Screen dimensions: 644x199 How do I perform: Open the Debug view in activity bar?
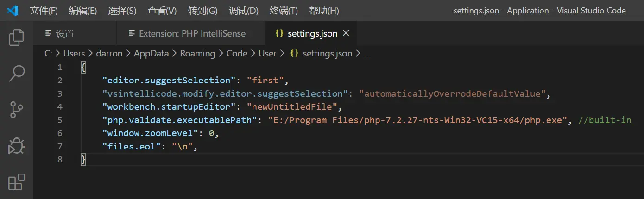17,146
